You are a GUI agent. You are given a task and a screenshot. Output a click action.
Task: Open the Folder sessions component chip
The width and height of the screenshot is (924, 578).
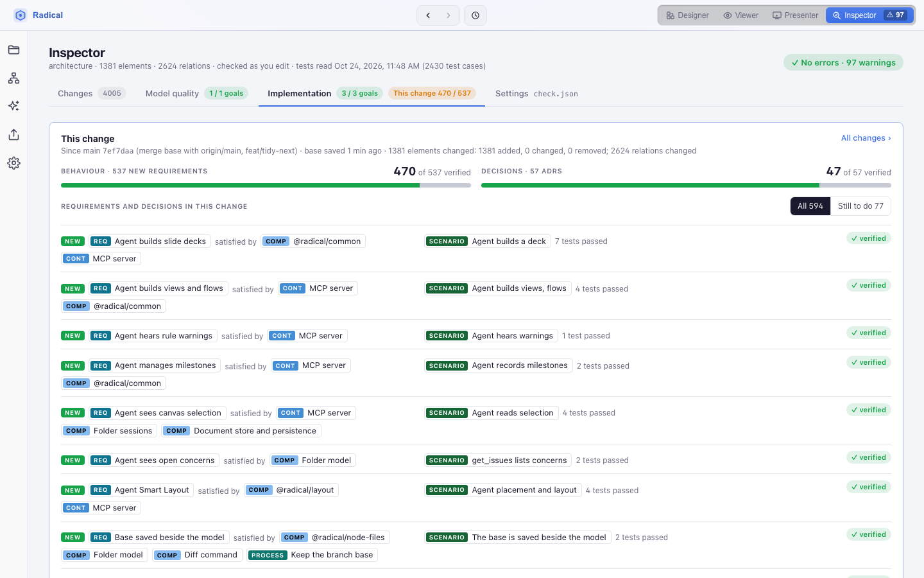pyautogui.click(x=109, y=431)
